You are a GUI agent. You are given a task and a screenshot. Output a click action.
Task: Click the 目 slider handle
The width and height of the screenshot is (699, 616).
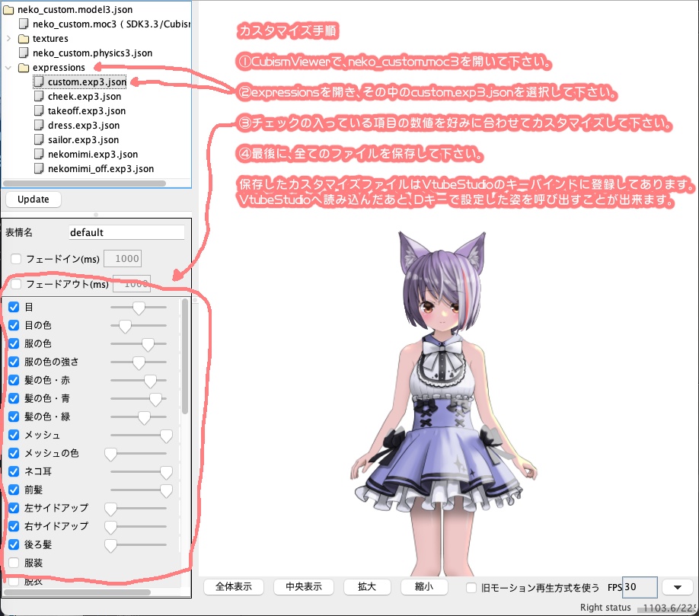tap(139, 308)
